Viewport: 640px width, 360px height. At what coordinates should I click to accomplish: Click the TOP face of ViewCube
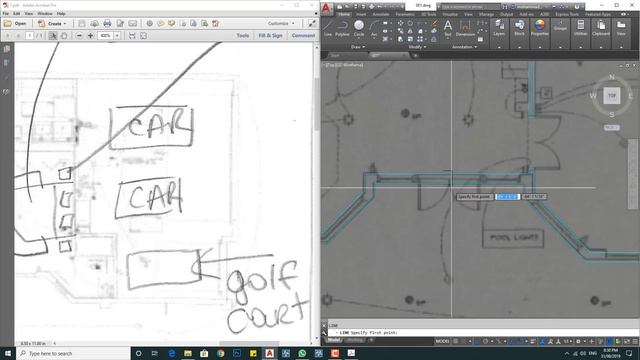tap(611, 96)
